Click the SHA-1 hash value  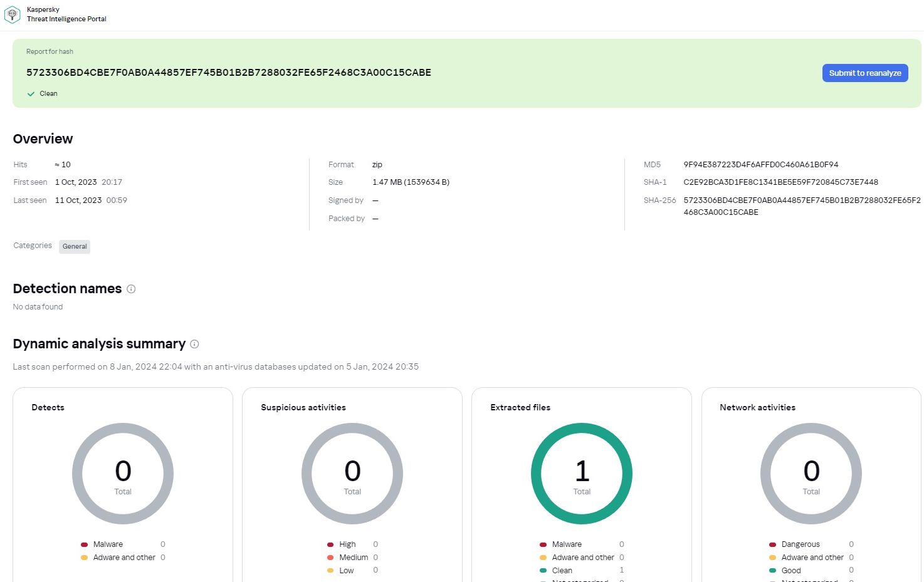[x=781, y=182]
